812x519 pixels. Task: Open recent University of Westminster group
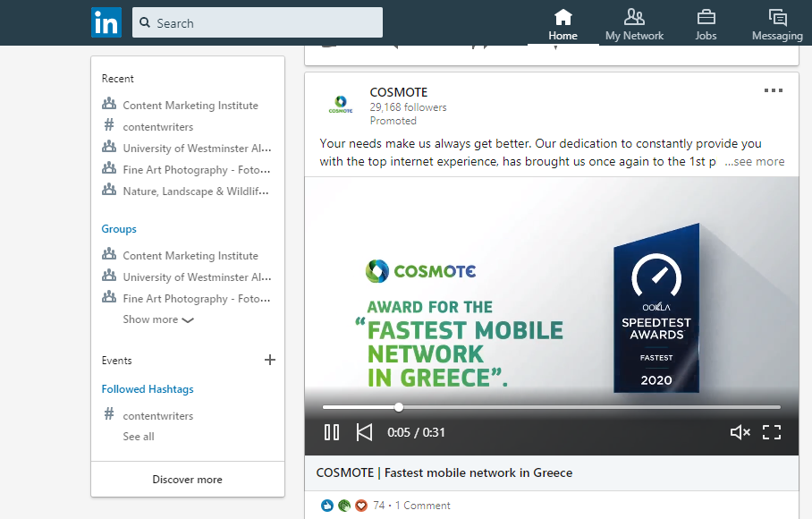[x=197, y=149]
